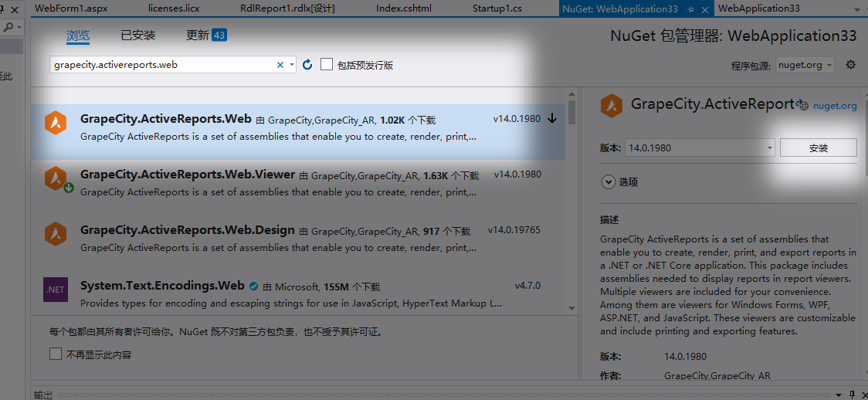Click the package list scrollbar up arrow
868x400 pixels.
[x=571, y=95]
